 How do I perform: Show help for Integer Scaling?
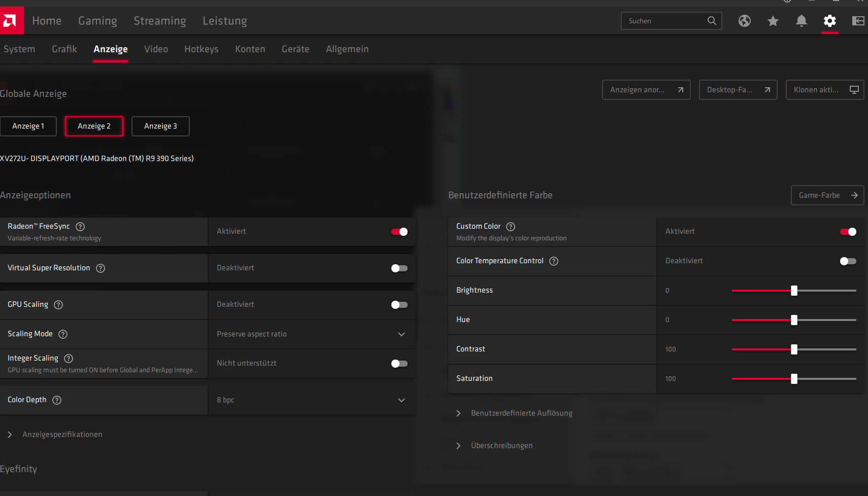coord(69,359)
